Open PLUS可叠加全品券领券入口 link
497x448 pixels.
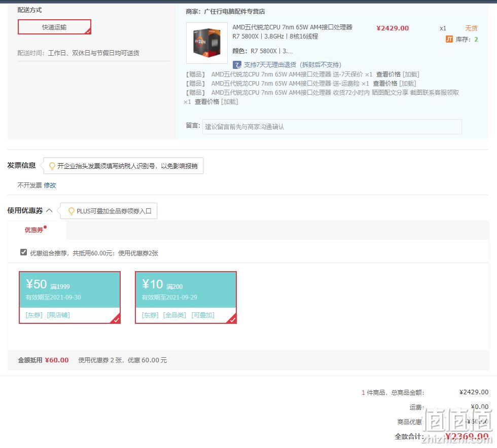(114, 211)
